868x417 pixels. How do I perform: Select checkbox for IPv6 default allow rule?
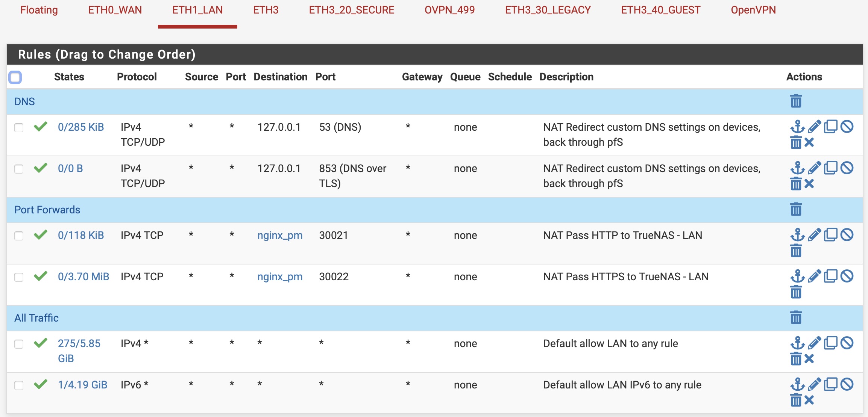[19, 385]
